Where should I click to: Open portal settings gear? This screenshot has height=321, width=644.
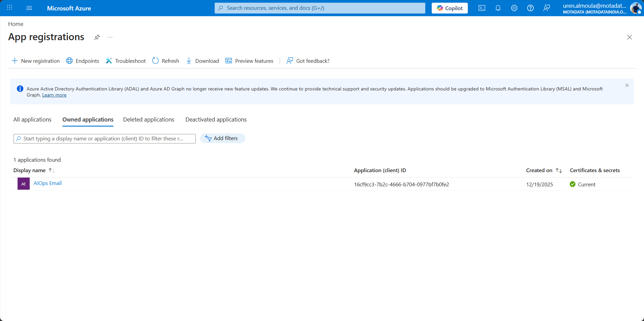[x=514, y=8]
